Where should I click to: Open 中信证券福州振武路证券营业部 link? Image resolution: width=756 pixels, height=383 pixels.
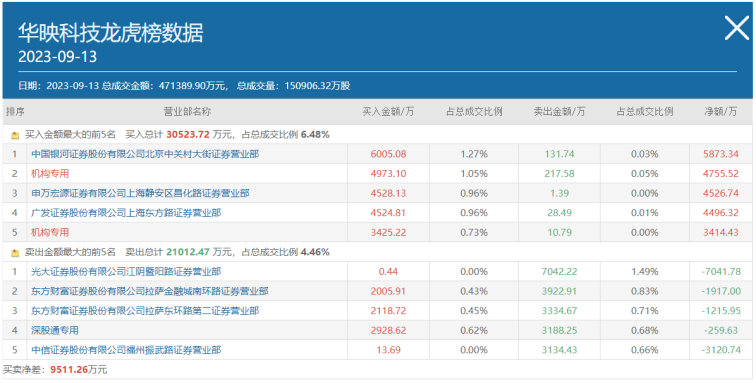tap(126, 350)
